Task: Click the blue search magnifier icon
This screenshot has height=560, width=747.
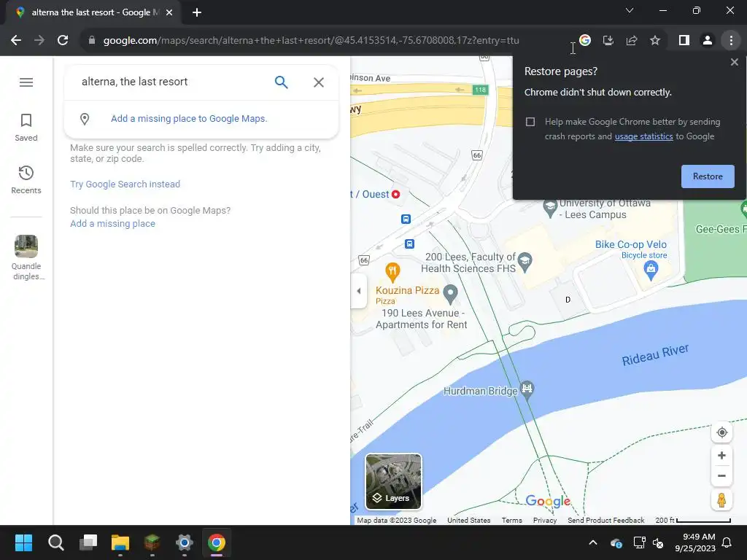Action: [x=281, y=82]
